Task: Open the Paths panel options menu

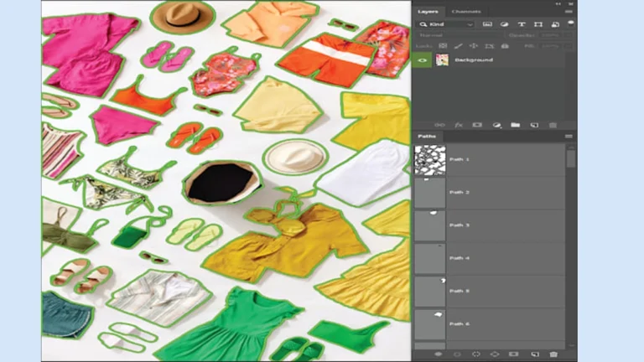Action: click(569, 136)
